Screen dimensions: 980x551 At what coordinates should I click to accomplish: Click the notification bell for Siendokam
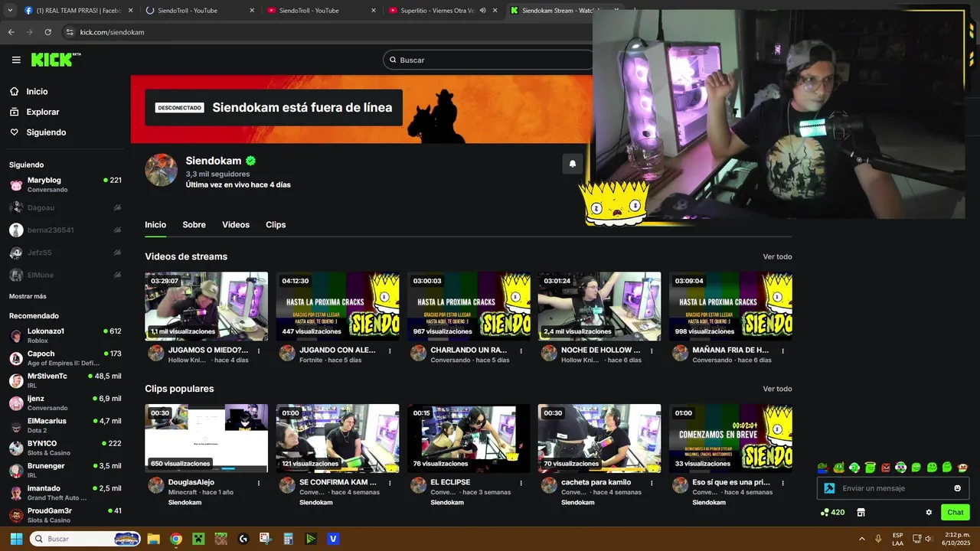click(x=573, y=164)
